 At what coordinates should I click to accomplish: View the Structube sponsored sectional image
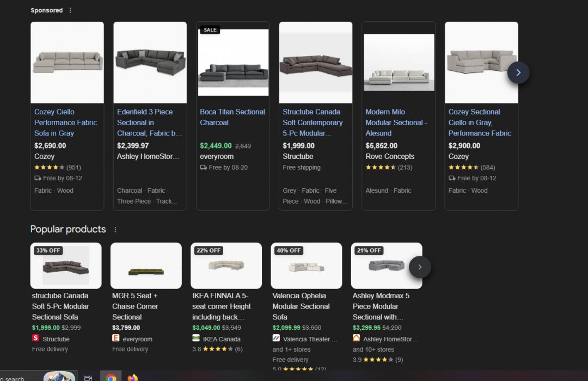(x=316, y=63)
